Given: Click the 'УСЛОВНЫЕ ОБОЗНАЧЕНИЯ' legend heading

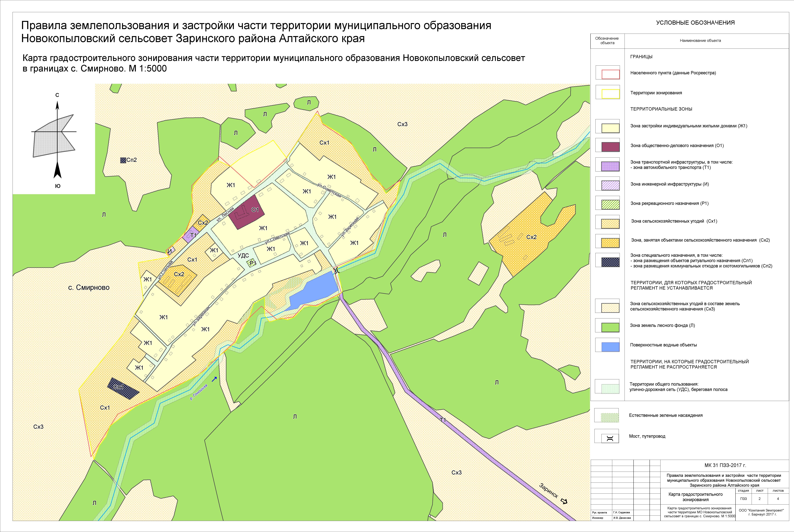Looking at the screenshot, I should 695,23.
